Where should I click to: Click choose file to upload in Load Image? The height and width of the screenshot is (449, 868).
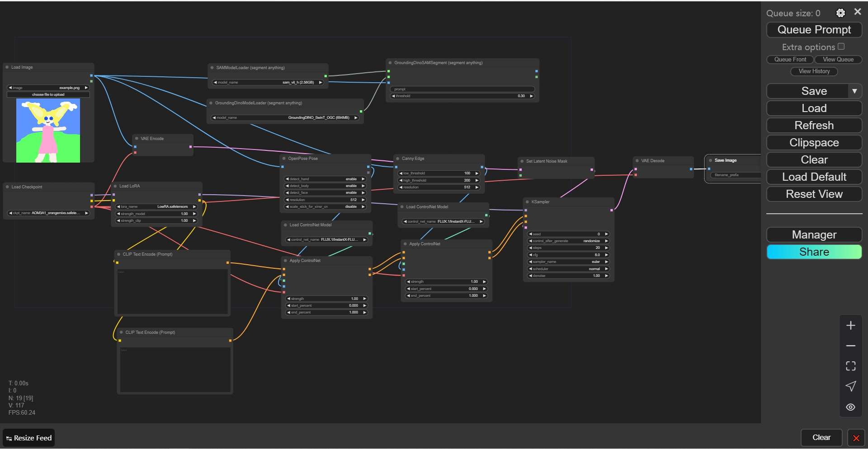pyautogui.click(x=48, y=95)
